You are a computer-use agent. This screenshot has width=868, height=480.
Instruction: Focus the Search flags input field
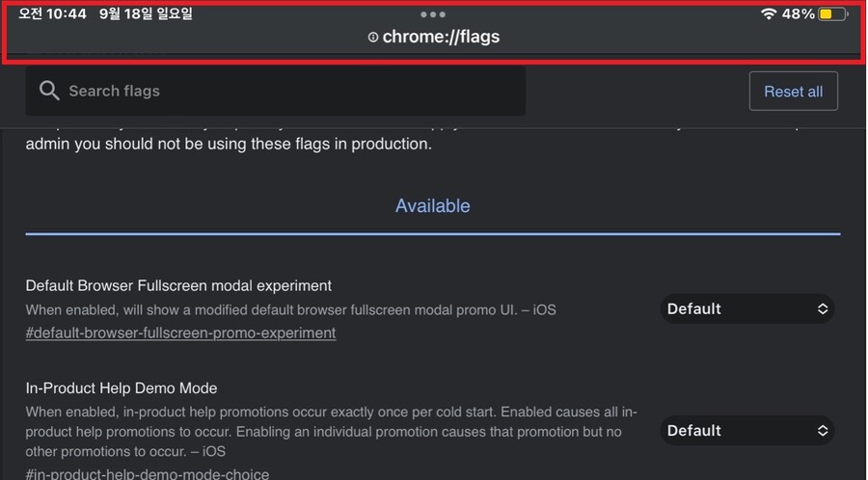(289, 91)
